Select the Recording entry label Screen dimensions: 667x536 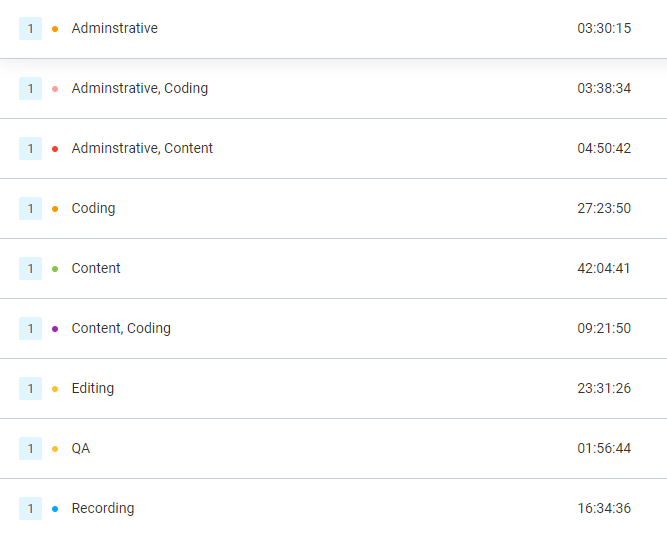click(103, 508)
